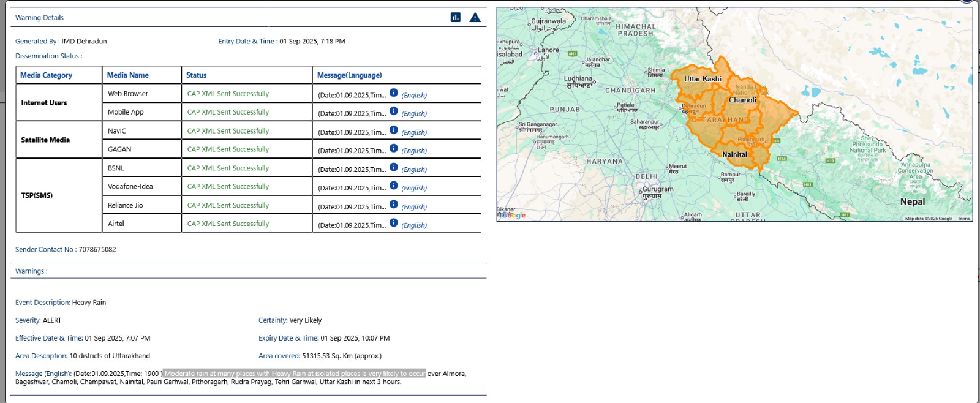
Task: Click the Vodafone-Idea media name
Action: click(x=130, y=187)
